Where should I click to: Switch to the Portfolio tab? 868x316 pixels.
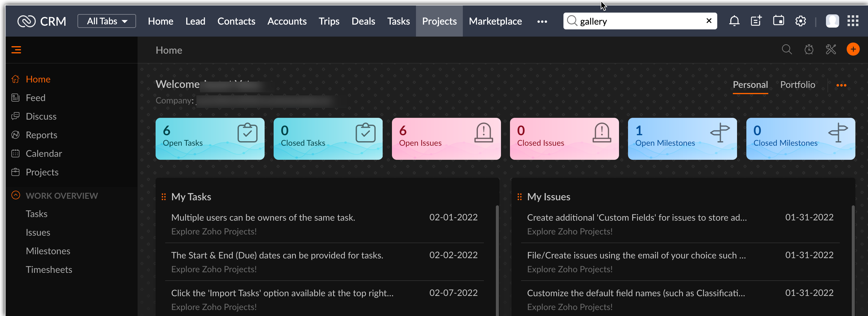pos(797,85)
